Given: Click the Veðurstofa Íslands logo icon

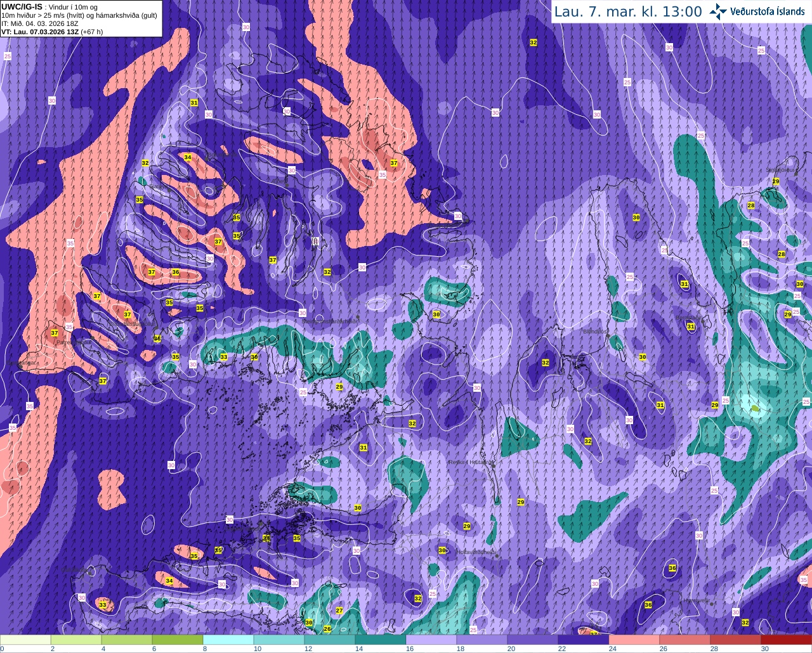Looking at the screenshot, I should (x=718, y=11).
